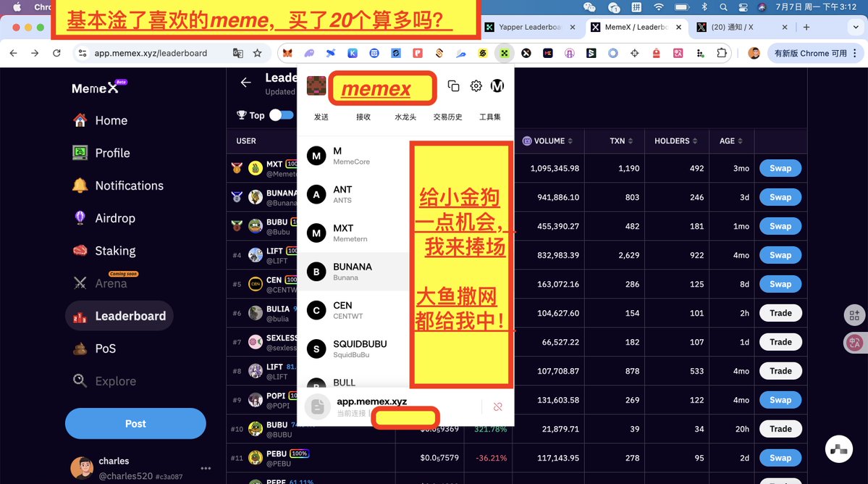Open Leaderboard in the sidebar
Viewport: 868px width, 484px height.
[119, 316]
